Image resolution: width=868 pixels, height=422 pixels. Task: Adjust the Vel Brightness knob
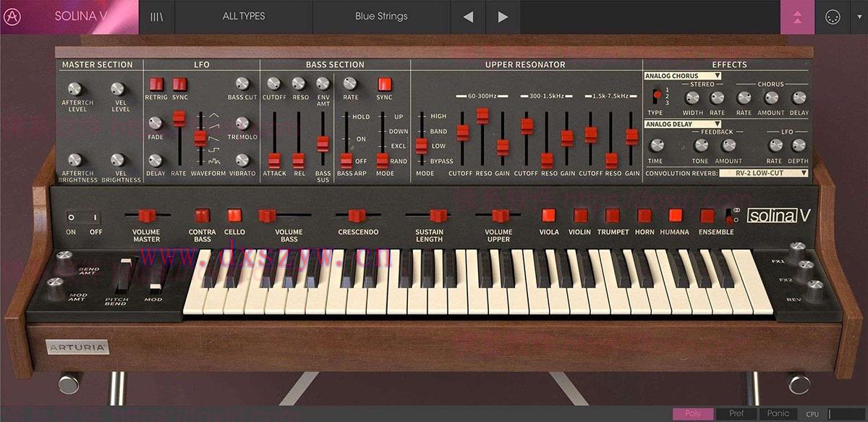117,160
